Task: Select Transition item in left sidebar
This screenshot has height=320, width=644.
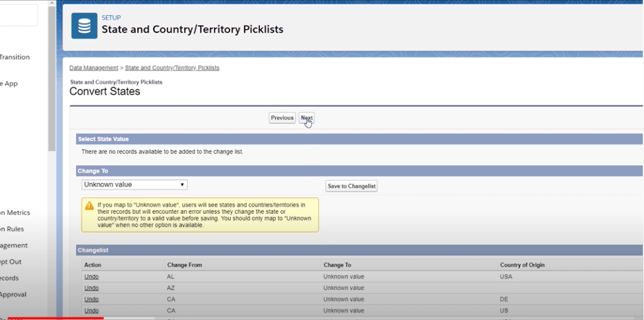Action: tap(15, 57)
